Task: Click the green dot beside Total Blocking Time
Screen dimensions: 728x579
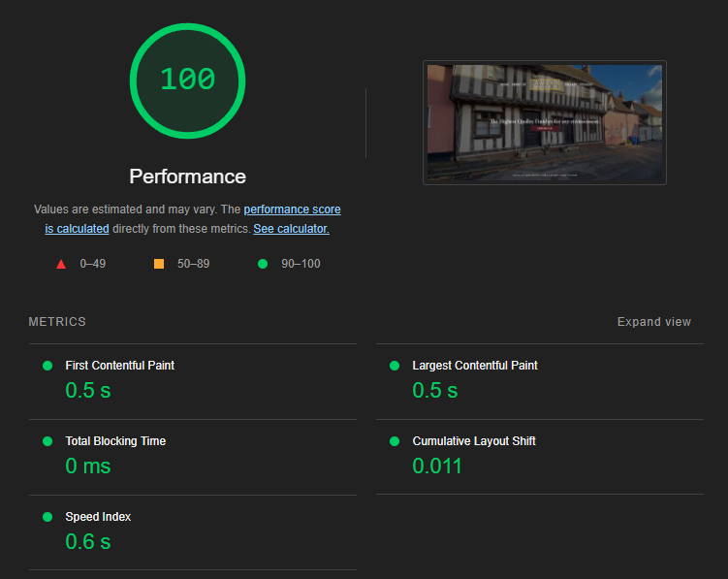Action: [x=47, y=441]
